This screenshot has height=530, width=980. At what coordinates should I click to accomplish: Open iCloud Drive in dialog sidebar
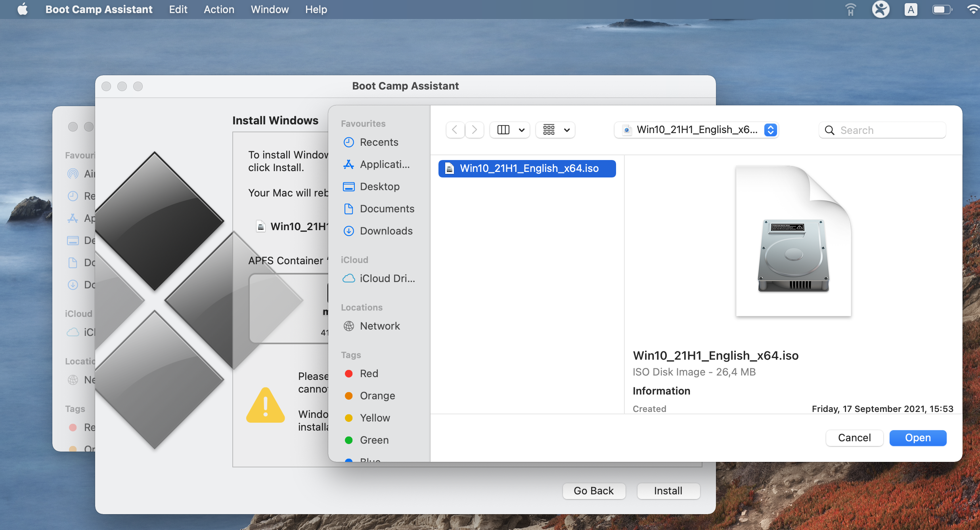(x=379, y=278)
